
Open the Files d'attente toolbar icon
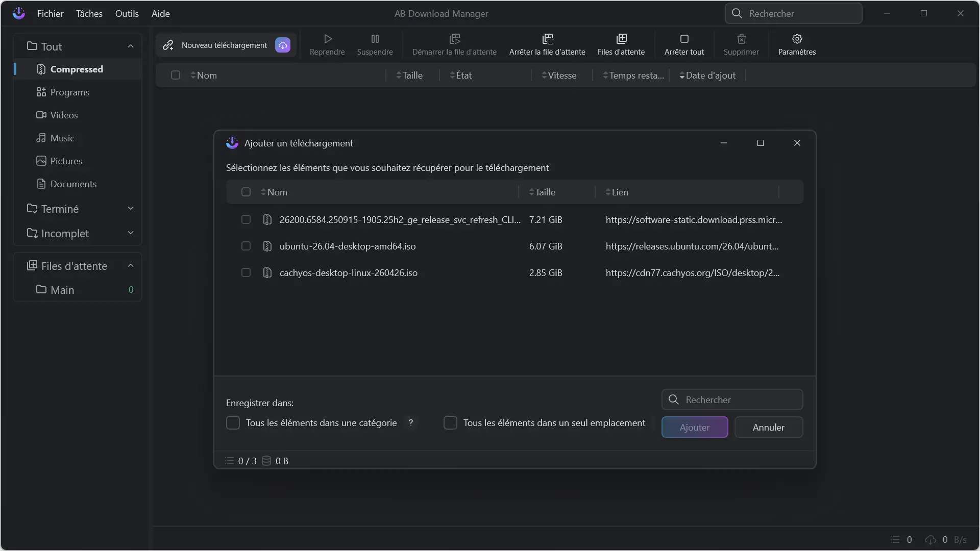click(621, 39)
